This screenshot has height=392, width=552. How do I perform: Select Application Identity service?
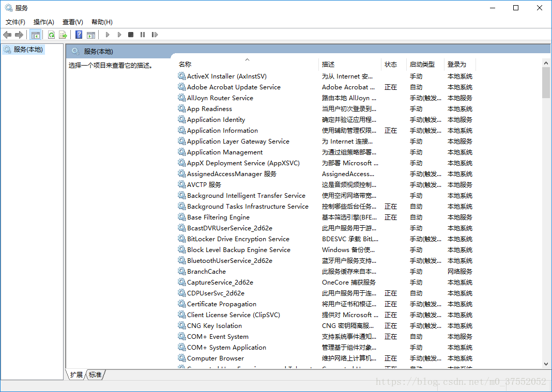coord(216,120)
